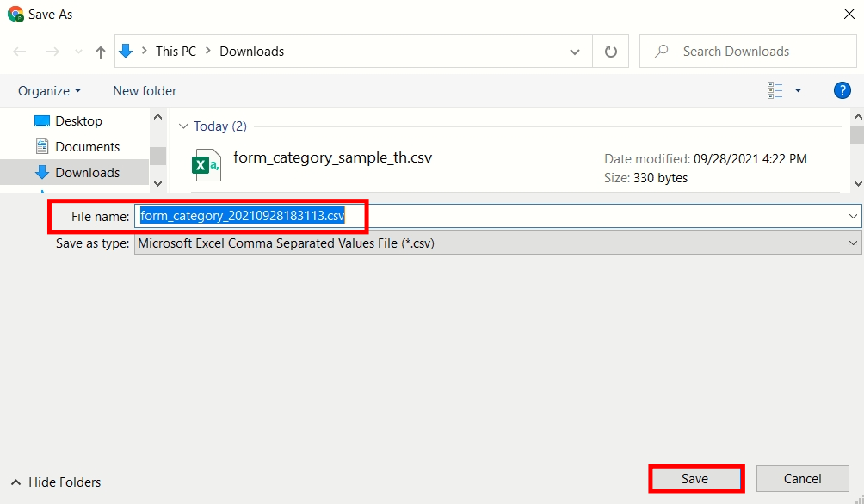Viewport: 864px width, 504px height.
Task: Select Documents in the navigation pane
Action: (x=87, y=147)
